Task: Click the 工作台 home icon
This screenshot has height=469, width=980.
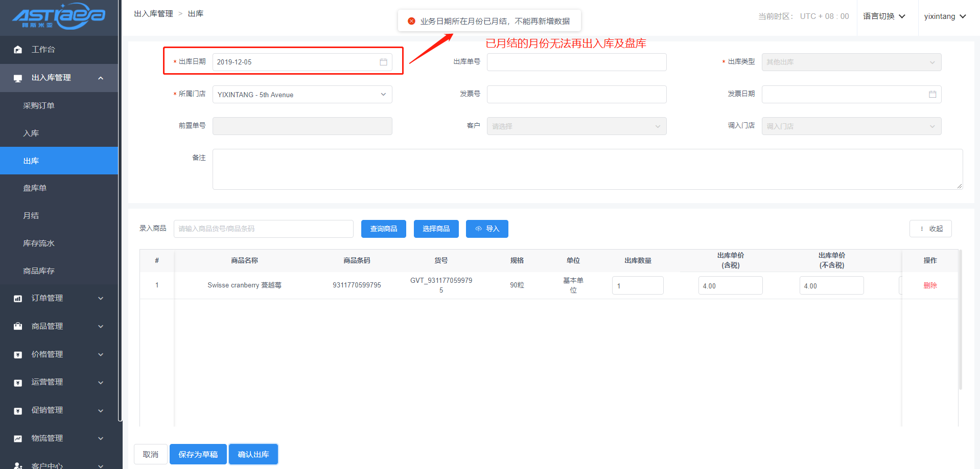Action: click(18, 50)
